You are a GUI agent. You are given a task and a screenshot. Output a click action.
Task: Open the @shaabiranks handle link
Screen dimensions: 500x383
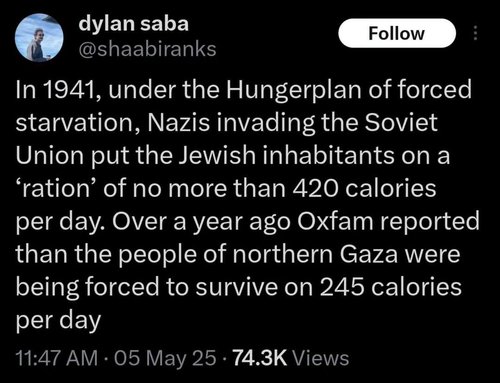(147, 49)
